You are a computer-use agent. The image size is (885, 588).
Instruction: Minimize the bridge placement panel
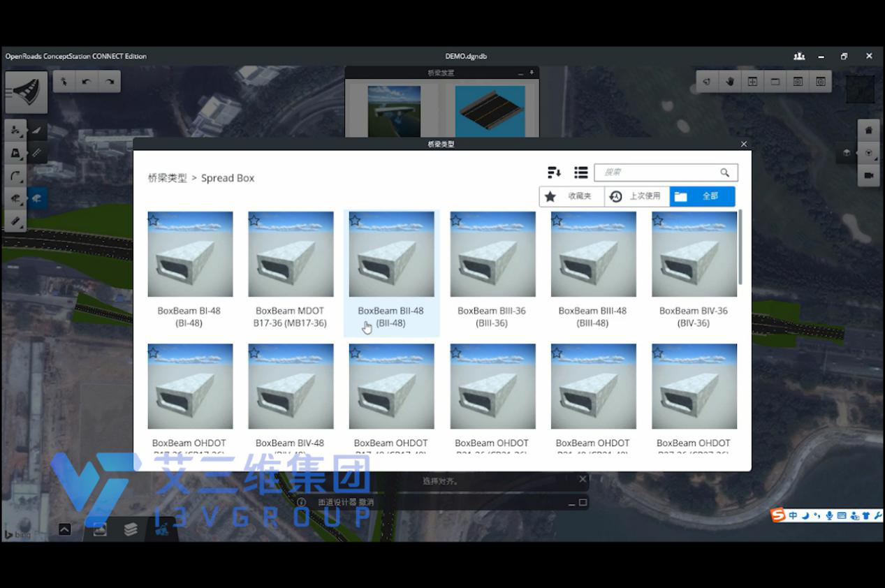pos(520,73)
